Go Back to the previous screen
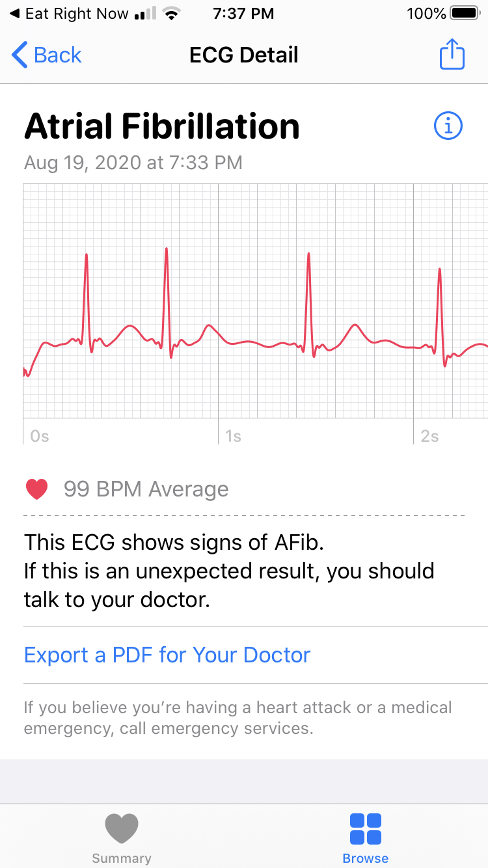This screenshot has width=488, height=868. point(47,55)
